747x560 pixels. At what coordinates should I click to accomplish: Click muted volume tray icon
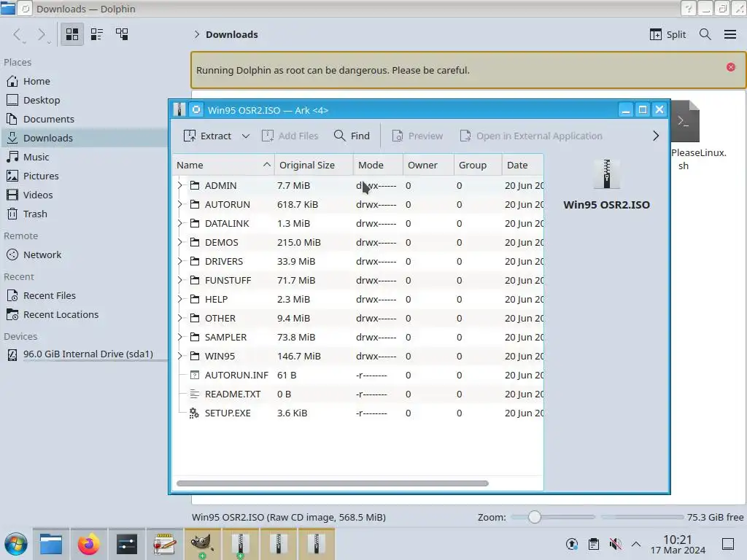pos(616,544)
